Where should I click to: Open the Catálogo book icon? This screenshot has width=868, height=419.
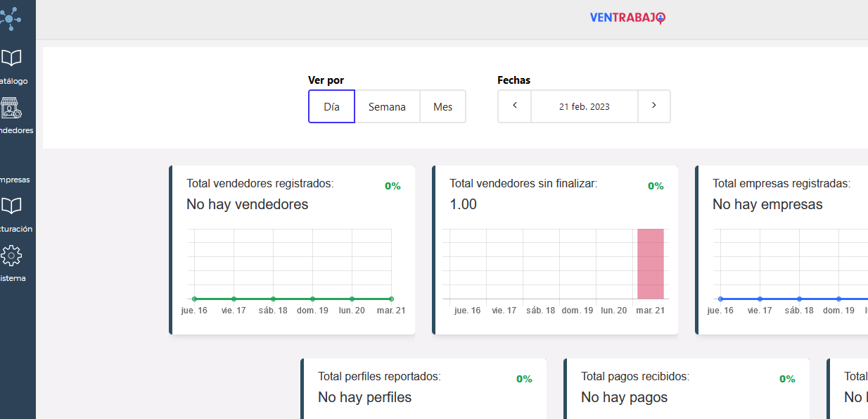pyautogui.click(x=11, y=58)
